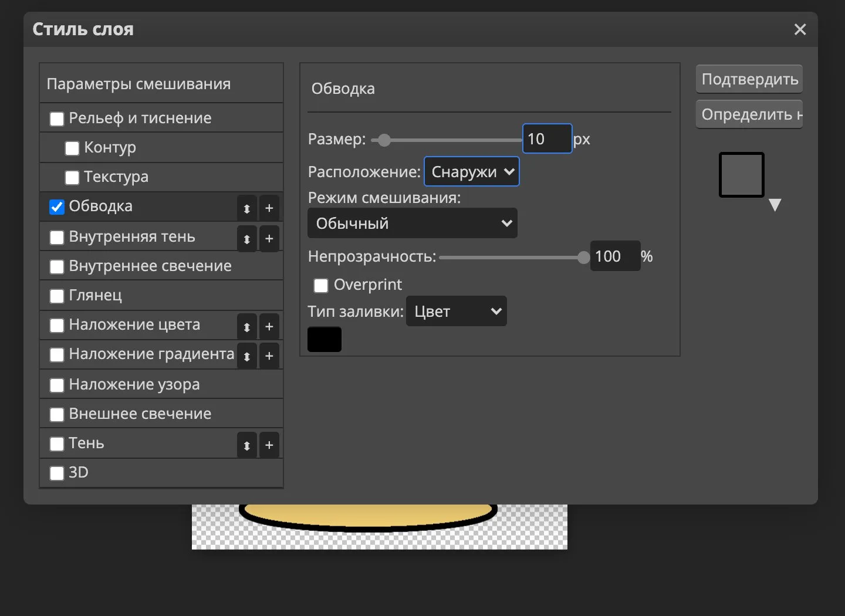Click the plus icon next to Обводка
845x616 pixels.
coord(269,208)
